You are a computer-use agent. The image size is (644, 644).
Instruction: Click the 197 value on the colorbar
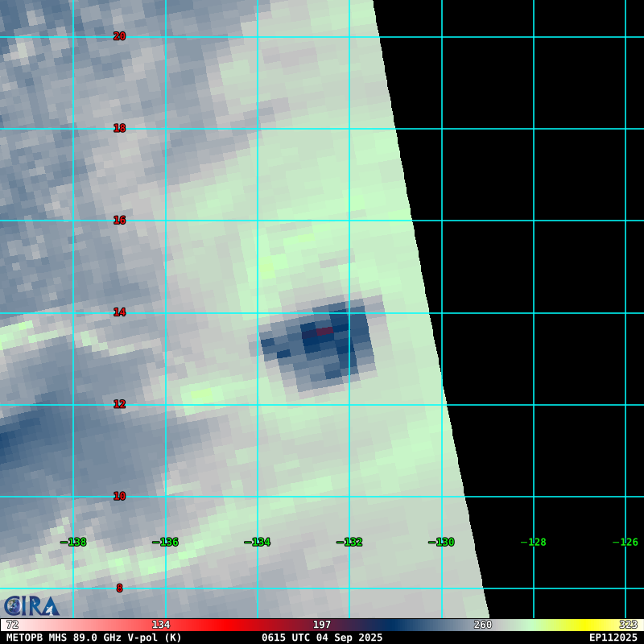pos(322,625)
